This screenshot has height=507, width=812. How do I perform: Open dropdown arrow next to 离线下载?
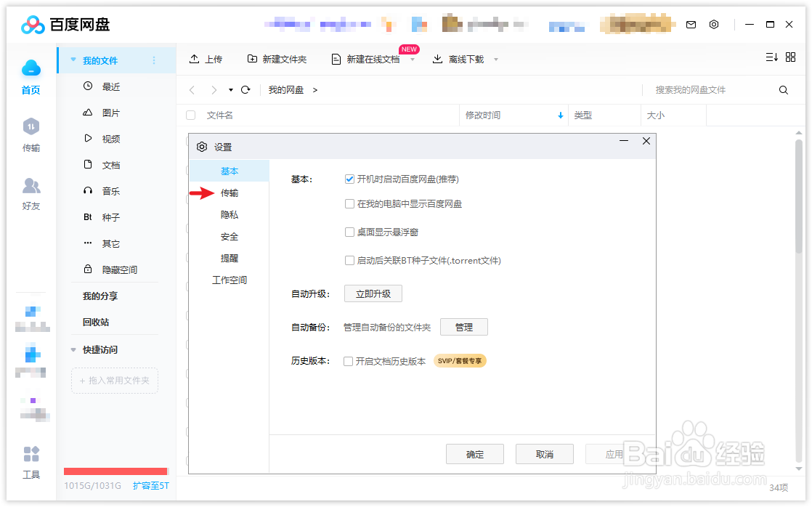[496, 60]
